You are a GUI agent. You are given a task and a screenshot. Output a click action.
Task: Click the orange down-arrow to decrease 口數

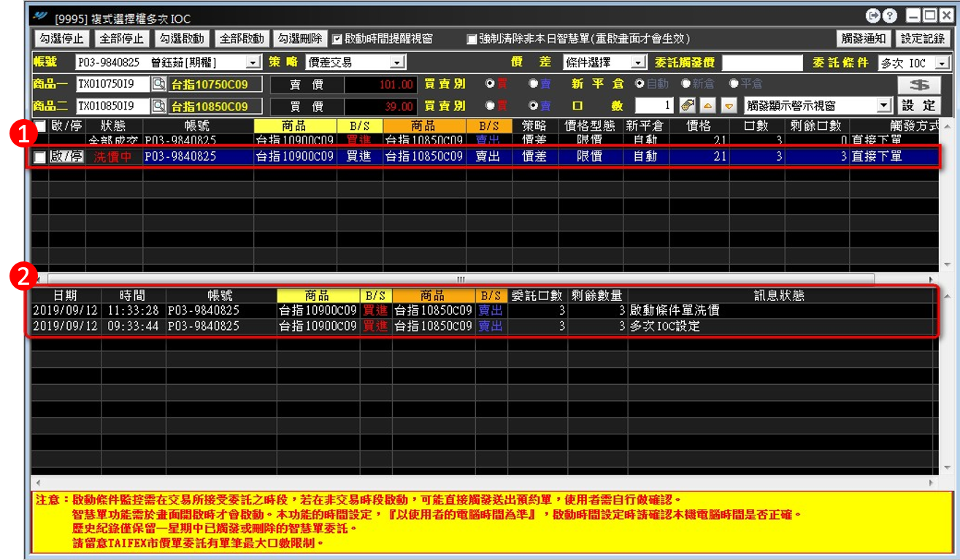(x=729, y=106)
